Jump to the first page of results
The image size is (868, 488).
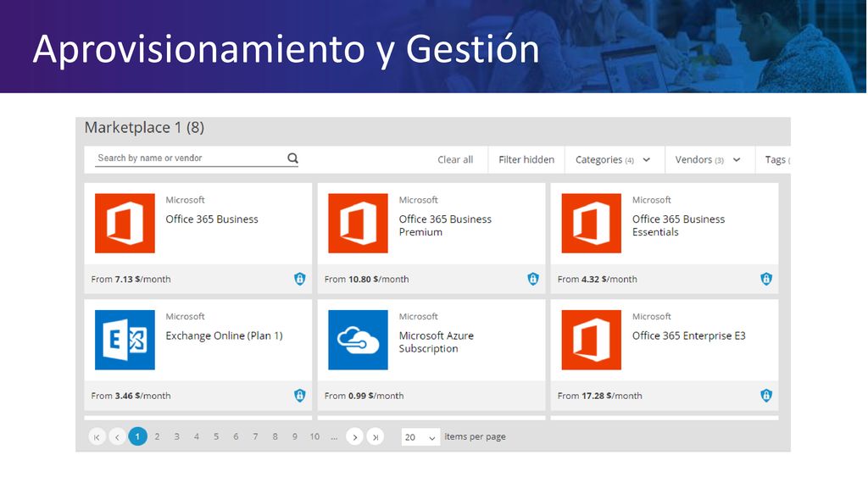(97, 436)
